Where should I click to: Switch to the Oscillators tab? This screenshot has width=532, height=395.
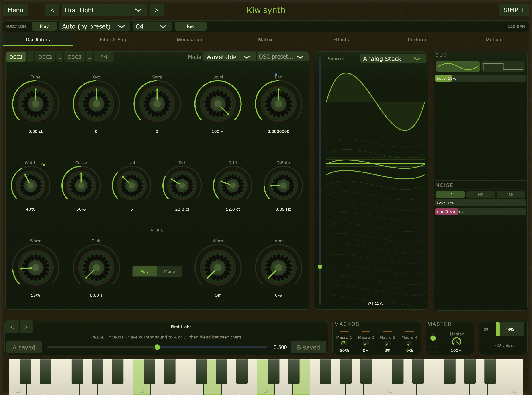38,39
